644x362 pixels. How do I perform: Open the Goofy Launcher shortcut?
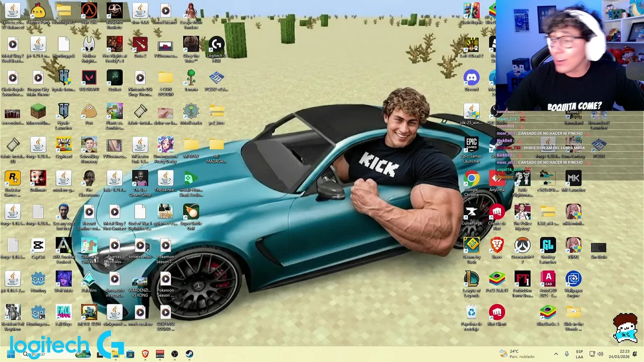tap(548, 250)
